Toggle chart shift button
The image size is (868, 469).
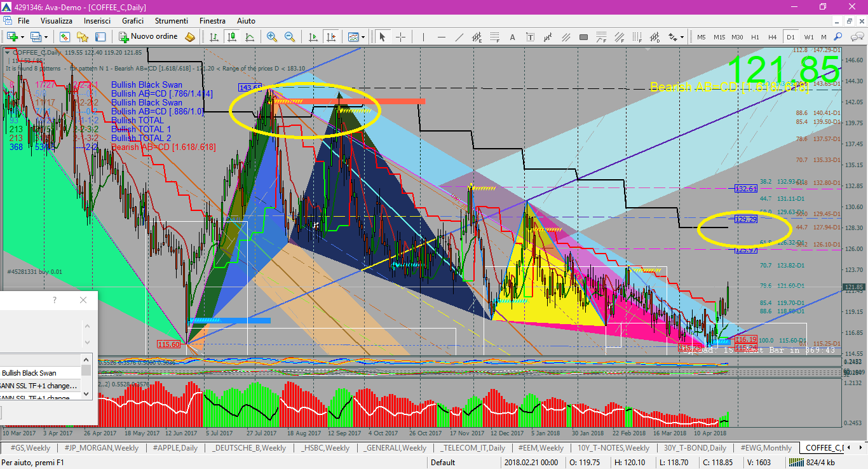(x=330, y=37)
